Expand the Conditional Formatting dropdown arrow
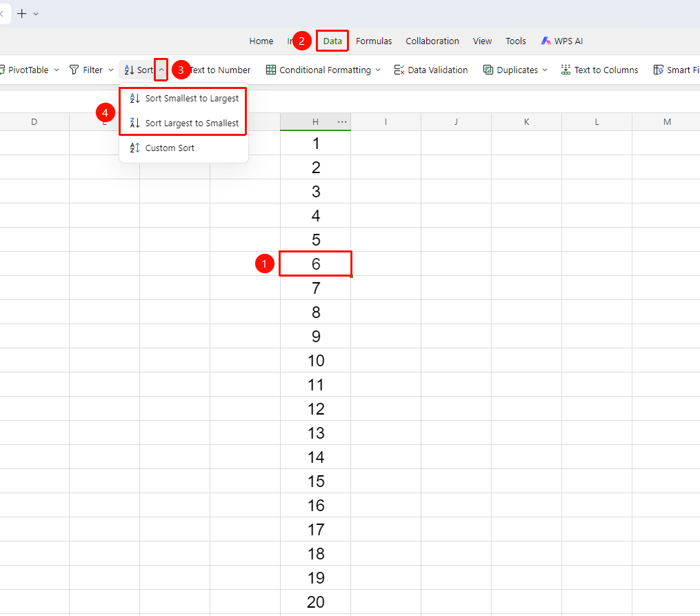Screen dimensions: 700x616 pyautogui.click(x=378, y=70)
